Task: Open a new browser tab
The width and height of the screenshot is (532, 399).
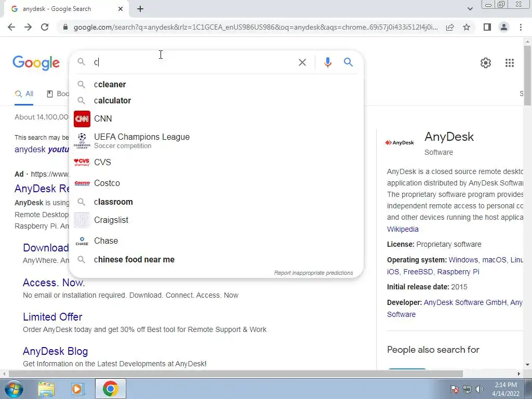Action: click(x=140, y=9)
